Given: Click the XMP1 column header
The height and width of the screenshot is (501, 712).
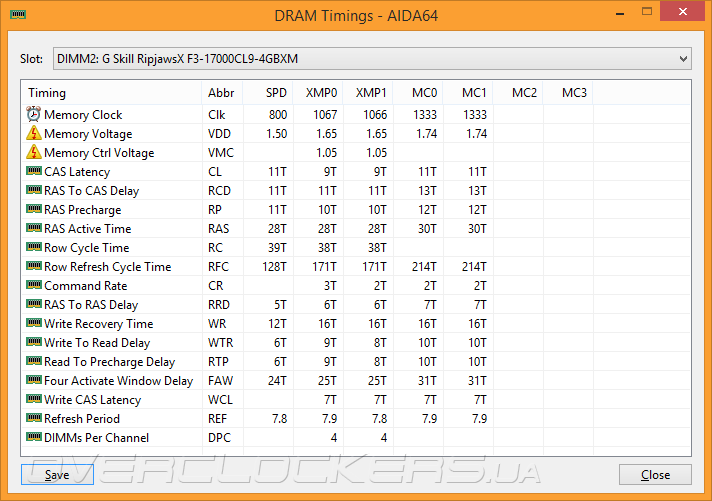Looking at the screenshot, I should point(368,93).
